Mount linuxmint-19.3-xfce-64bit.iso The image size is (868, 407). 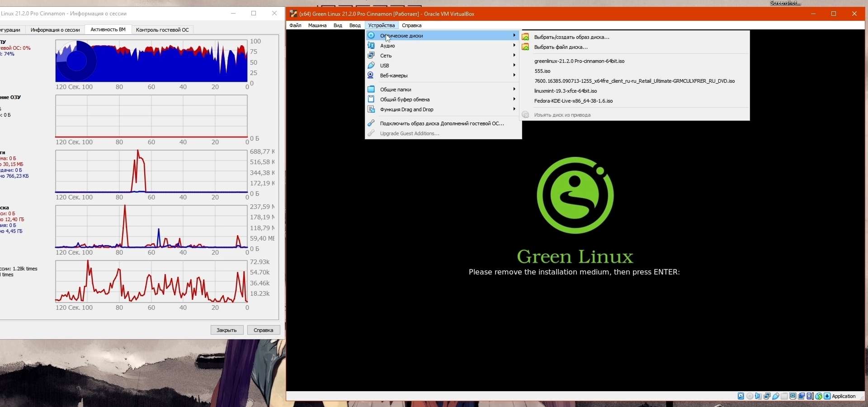click(635, 90)
